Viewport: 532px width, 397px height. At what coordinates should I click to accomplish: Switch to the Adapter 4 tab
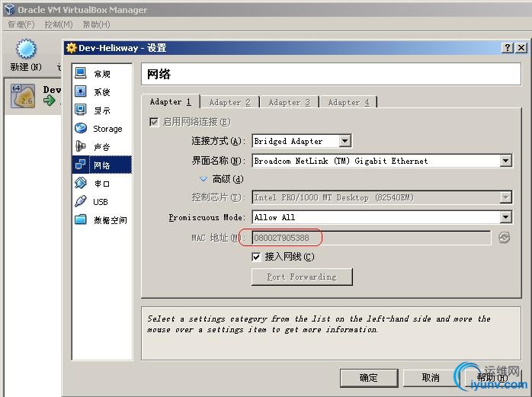tap(348, 102)
